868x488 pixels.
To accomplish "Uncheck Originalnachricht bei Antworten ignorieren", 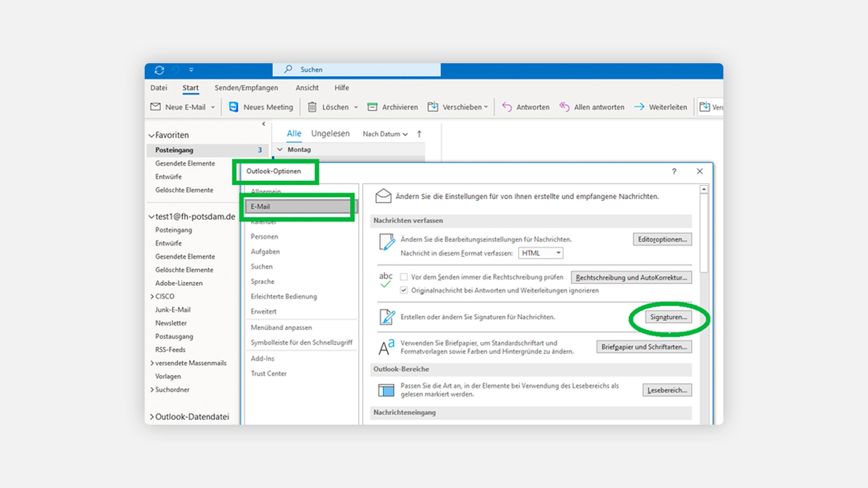I will (x=404, y=290).
